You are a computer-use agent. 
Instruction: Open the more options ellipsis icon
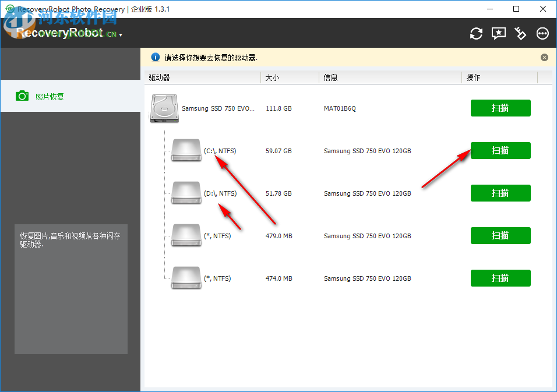tap(542, 34)
